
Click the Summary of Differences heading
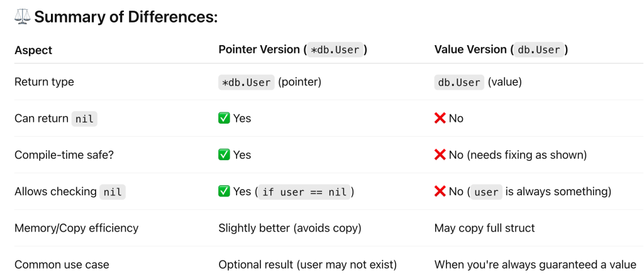click(126, 17)
